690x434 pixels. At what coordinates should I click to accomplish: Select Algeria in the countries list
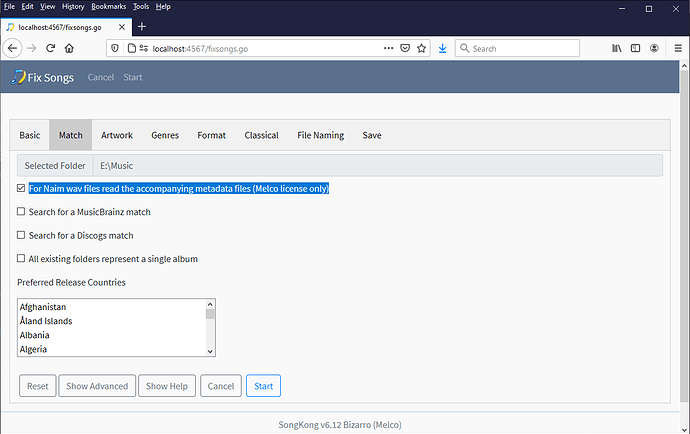[x=112, y=349]
